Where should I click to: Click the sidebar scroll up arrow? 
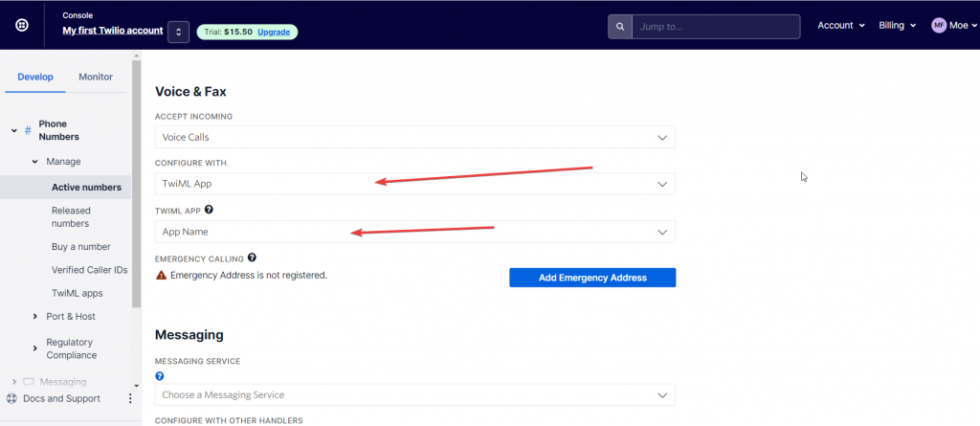click(x=136, y=56)
